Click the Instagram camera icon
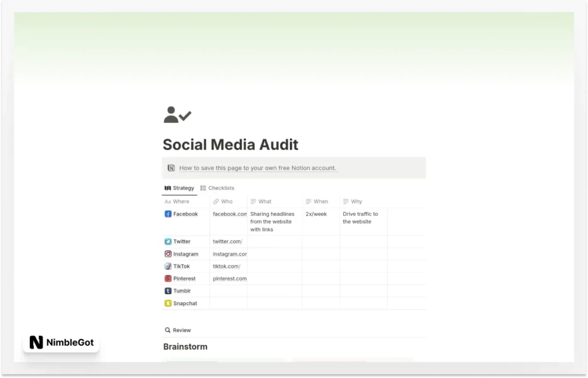The width and height of the screenshot is (588, 378). 168,254
